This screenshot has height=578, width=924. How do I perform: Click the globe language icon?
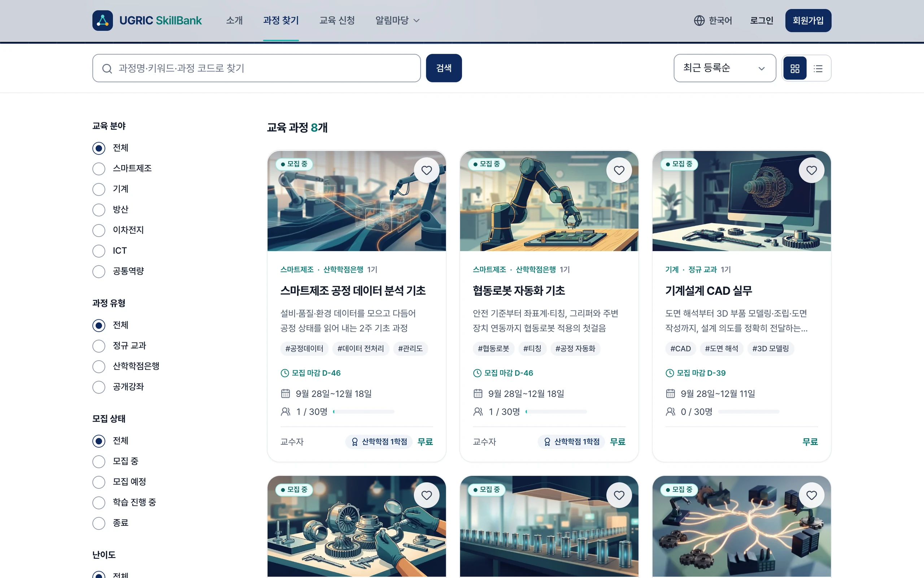pyautogui.click(x=699, y=21)
